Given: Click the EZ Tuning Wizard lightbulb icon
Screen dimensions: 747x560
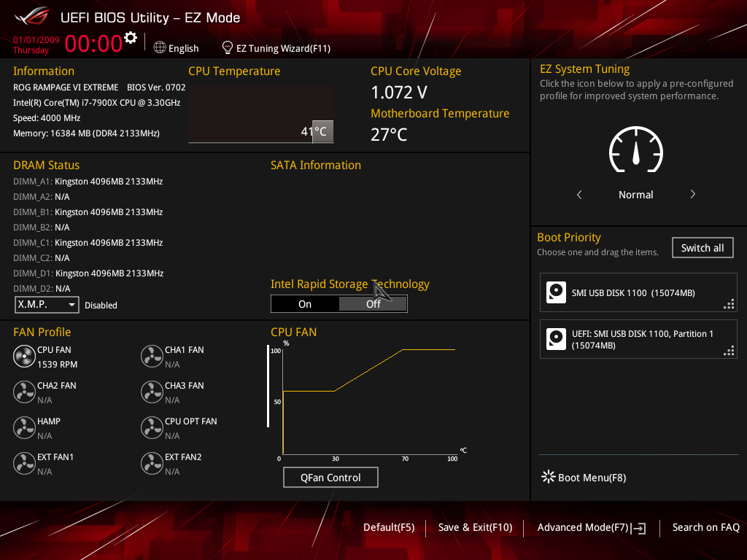Looking at the screenshot, I should click(228, 47).
